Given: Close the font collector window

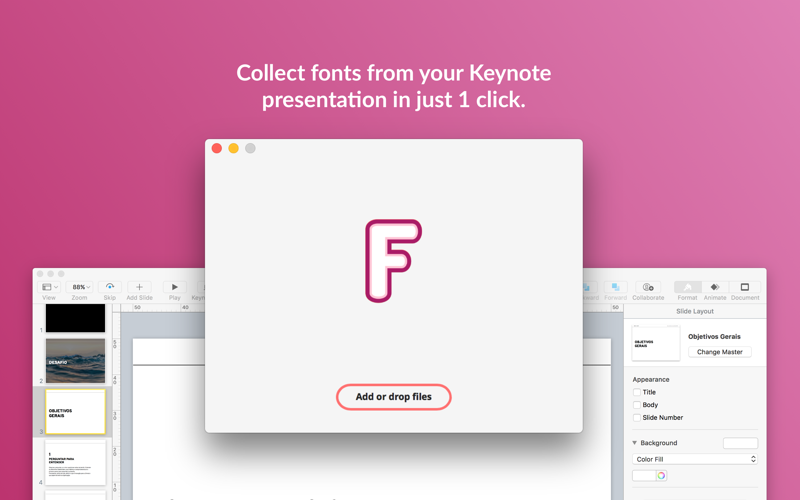Looking at the screenshot, I should (217, 148).
